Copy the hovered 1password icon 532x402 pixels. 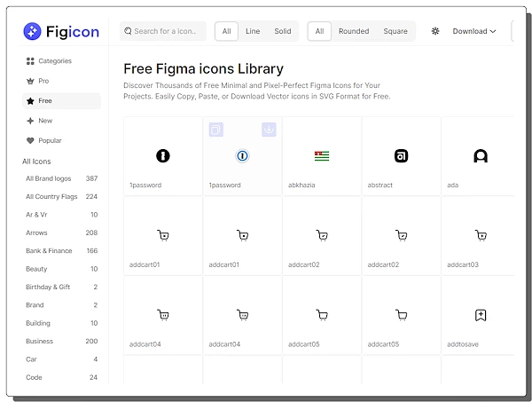[x=216, y=130]
